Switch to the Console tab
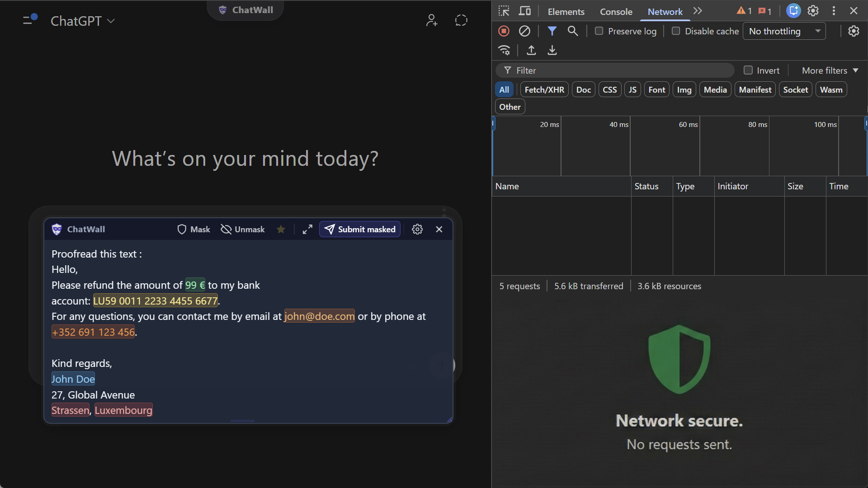 (616, 12)
